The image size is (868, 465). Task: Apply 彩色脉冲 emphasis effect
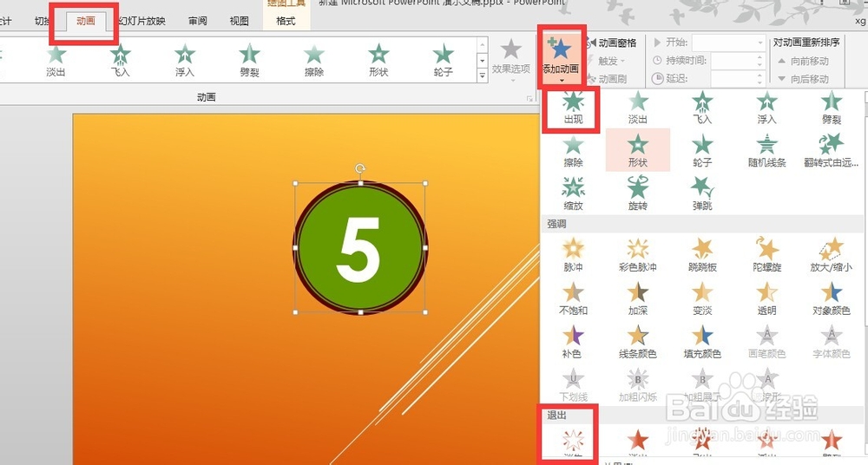tap(638, 255)
